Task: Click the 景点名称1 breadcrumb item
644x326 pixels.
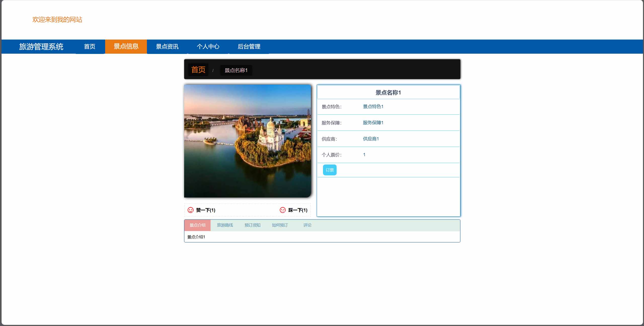Action: tap(236, 70)
